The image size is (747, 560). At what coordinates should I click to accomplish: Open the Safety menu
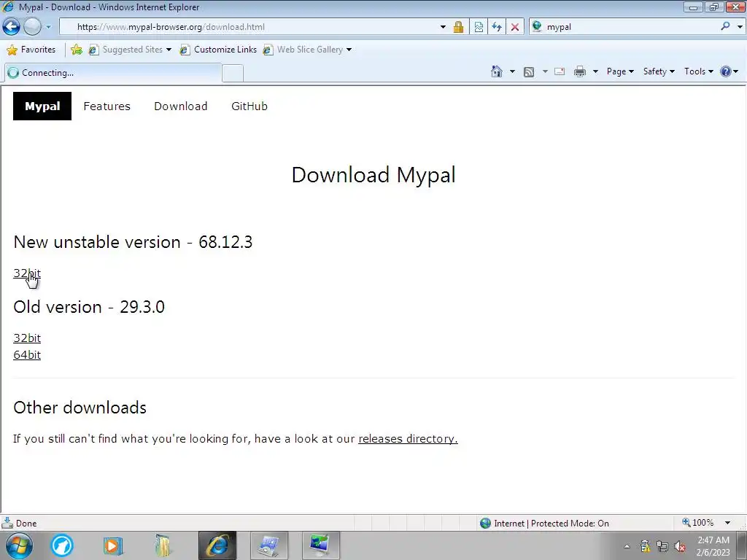(x=659, y=71)
